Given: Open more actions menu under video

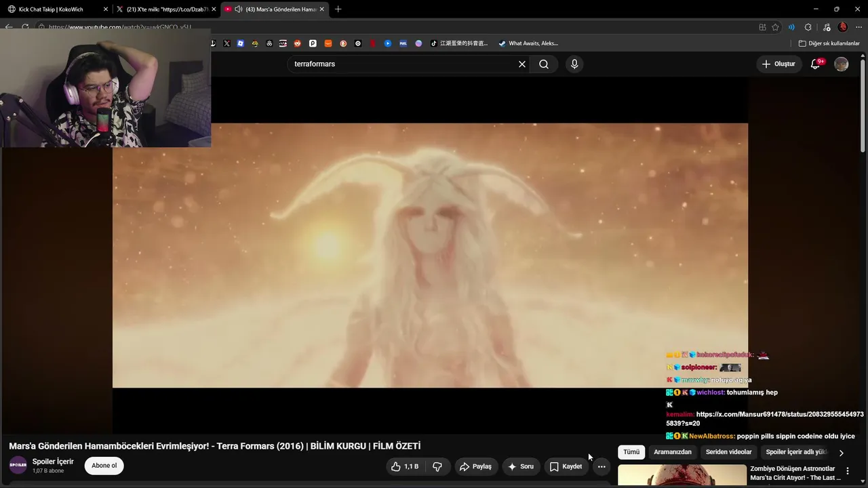Looking at the screenshot, I should pyautogui.click(x=601, y=466).
